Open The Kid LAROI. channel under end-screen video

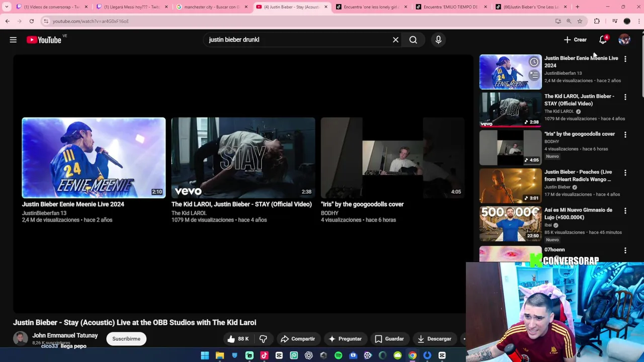point(189,213)
